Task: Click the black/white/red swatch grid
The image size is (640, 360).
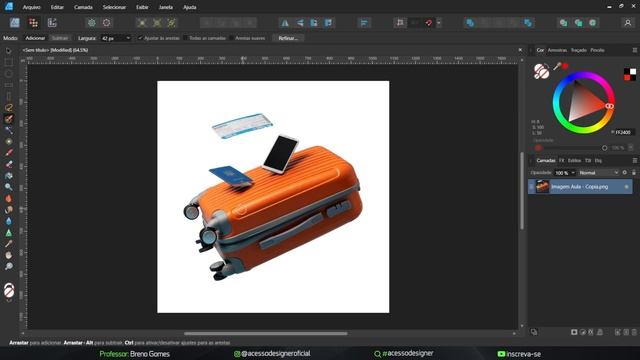Action: (x=630, y=74)
